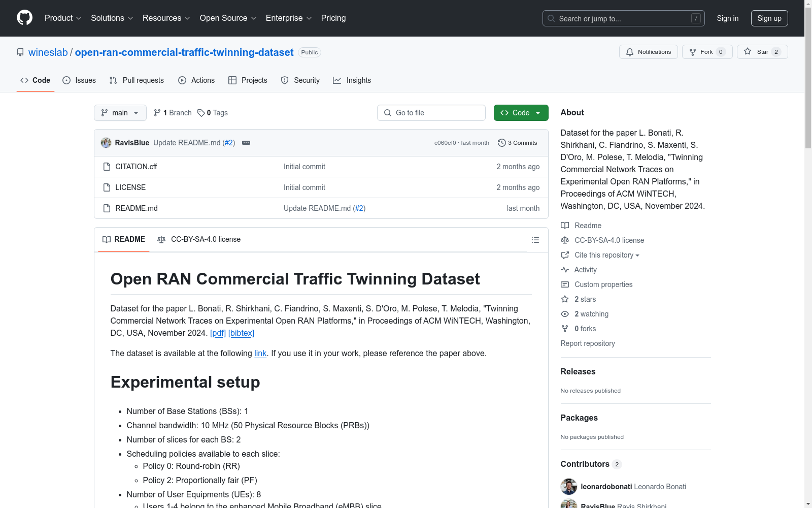Switch to the Pull requests tab
Viewport: 812px width, 508px height.
coord(137,80)
